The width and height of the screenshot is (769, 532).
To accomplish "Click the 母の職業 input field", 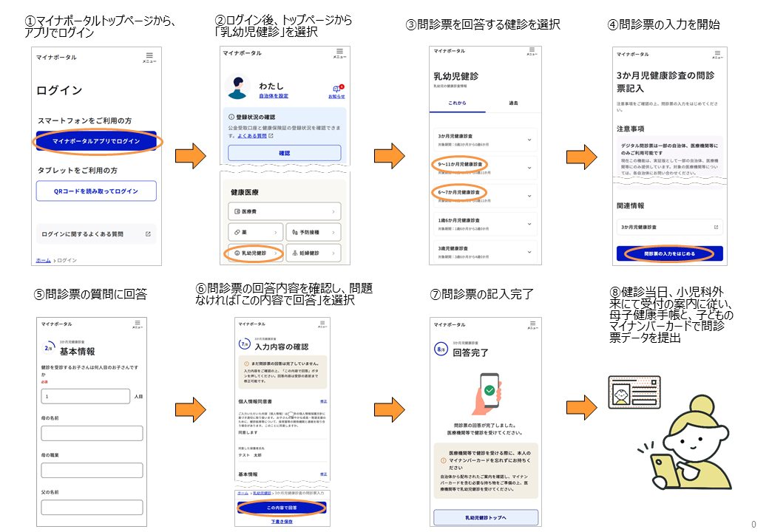I will point(92,470).
